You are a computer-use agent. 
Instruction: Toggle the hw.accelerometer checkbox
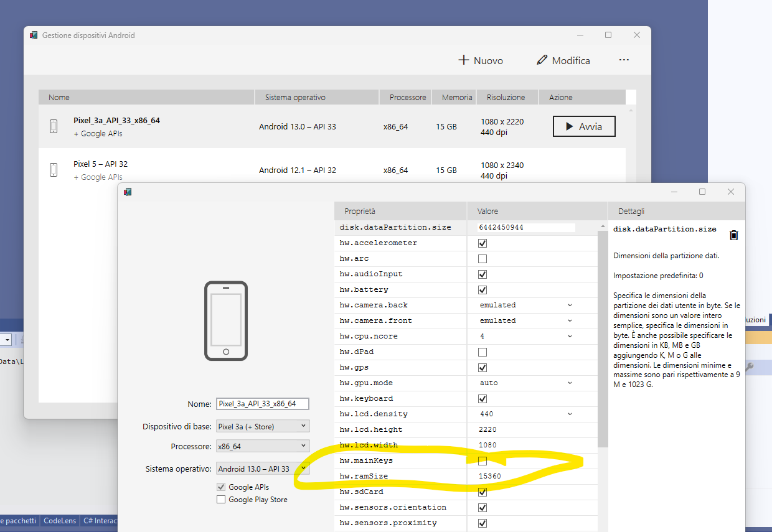(482, 243)
